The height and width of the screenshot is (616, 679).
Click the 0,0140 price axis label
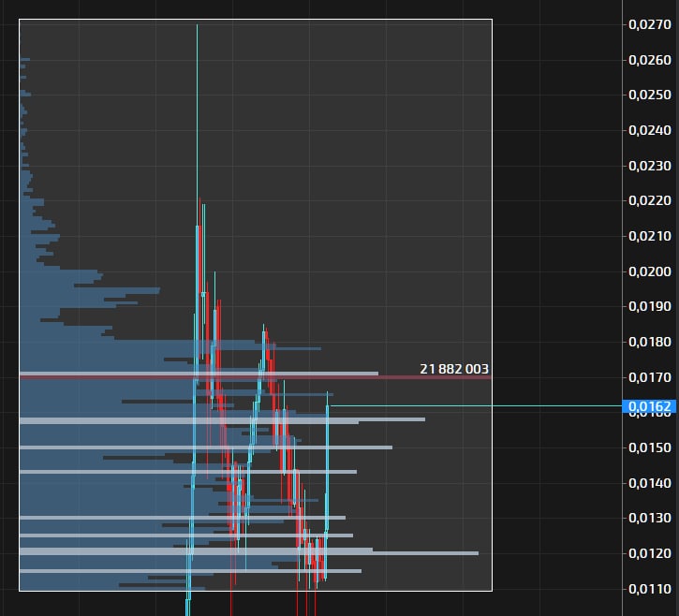[x=650, y=483]
